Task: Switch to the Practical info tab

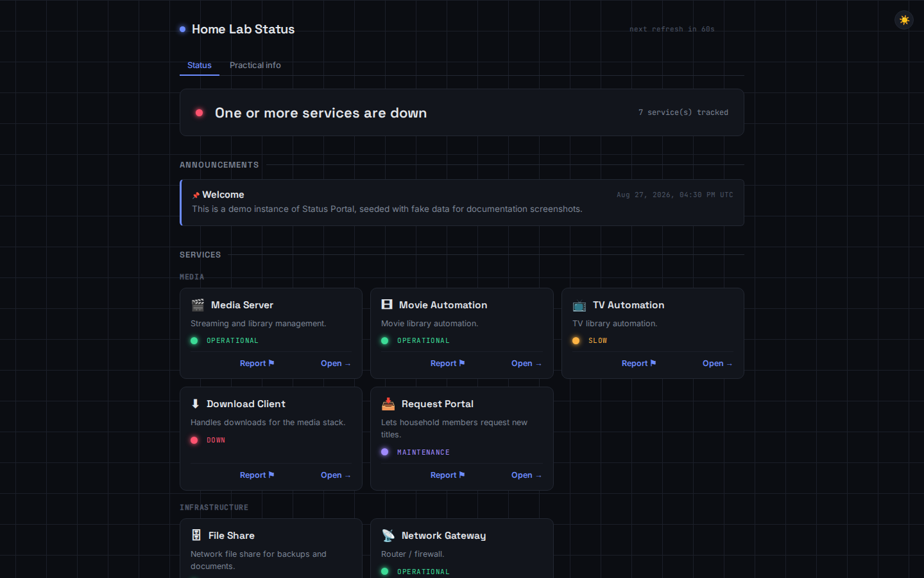Action: point(255,66)
